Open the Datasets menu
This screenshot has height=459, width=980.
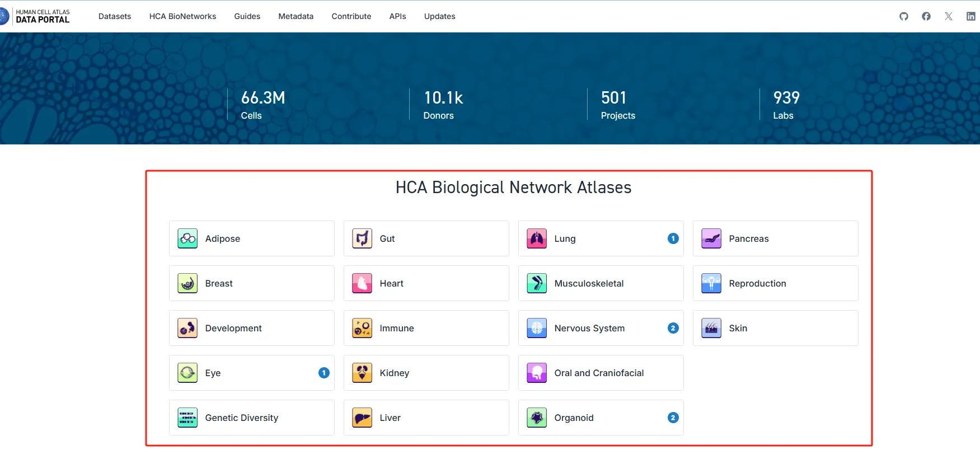point(115,16)
